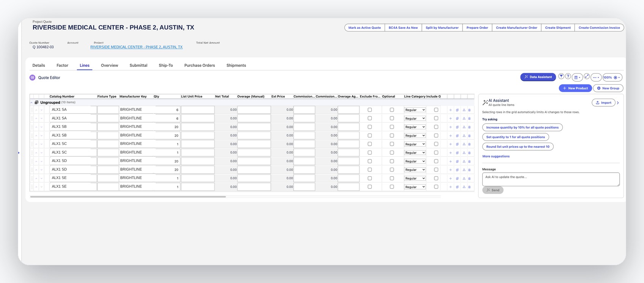Collapse AI Assistant panel with chevron
The image size is (644, 283).
(618, 103)
